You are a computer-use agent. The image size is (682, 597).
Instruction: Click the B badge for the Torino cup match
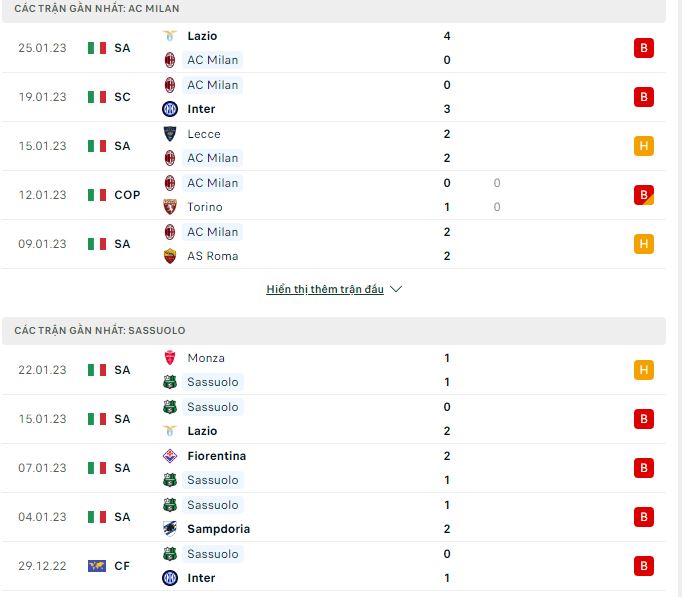click(x=644, y=195)
